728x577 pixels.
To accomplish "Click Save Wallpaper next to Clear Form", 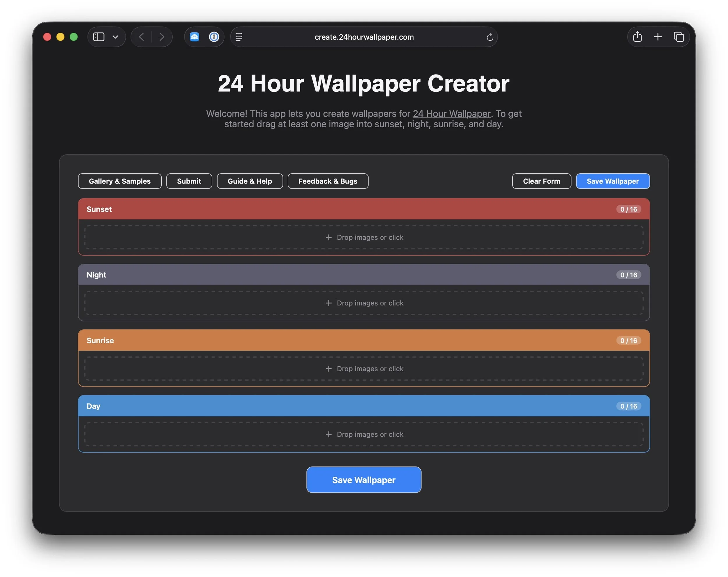I will tap(613, 181).
